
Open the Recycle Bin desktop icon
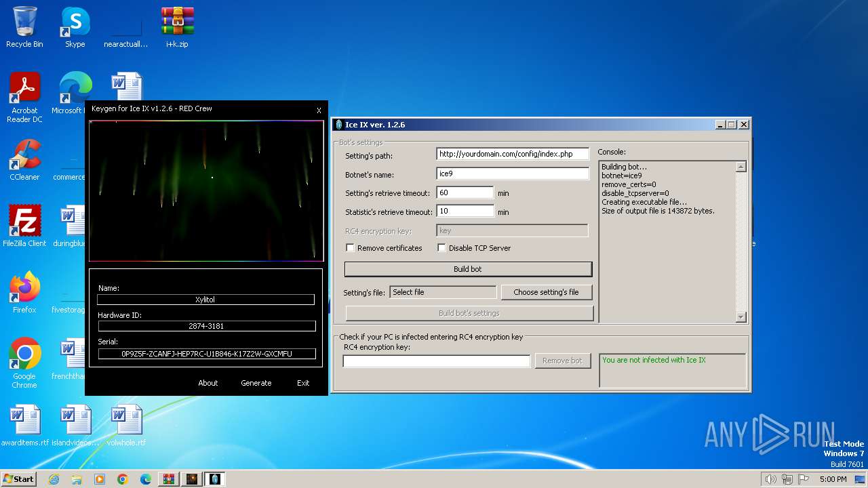24,28
